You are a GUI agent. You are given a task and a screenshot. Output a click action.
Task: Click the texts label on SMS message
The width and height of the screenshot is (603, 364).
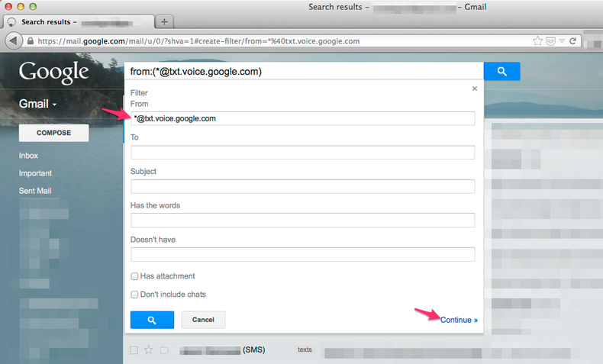[305, 350]
